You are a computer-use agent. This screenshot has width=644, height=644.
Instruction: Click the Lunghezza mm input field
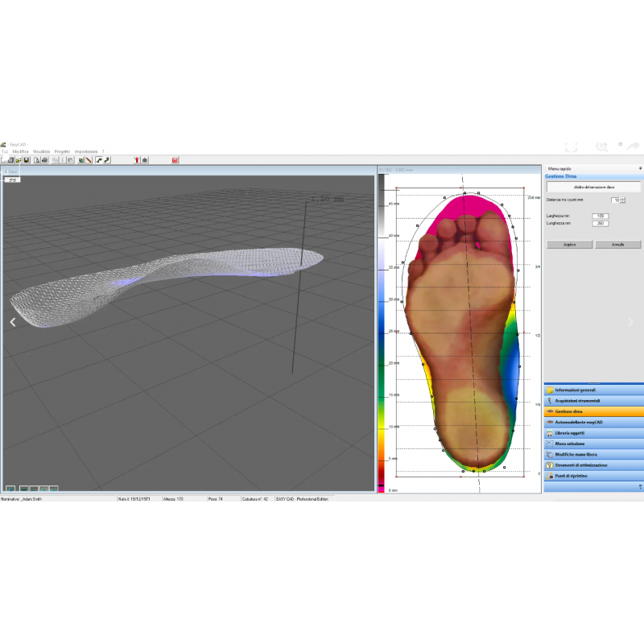pos(600,224)
